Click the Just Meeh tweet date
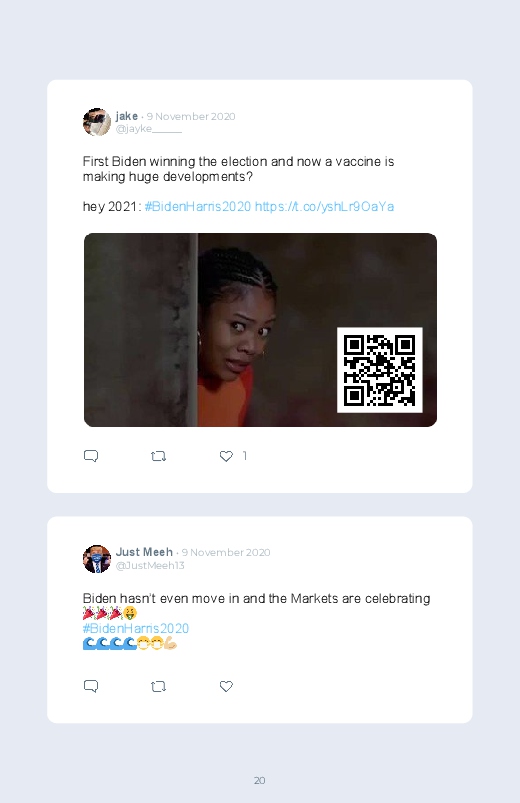Image resolution: width=520 pixels, height=803 pixels. pyautogui.click(x=226, y=553)
